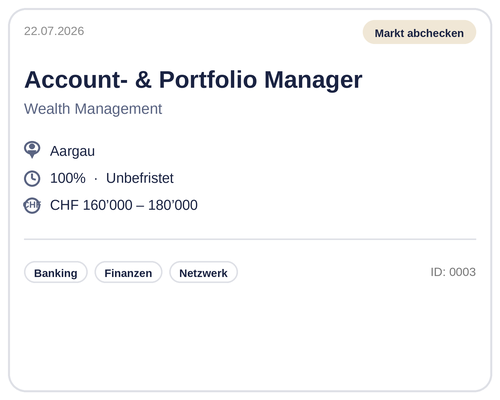500x400 pixels.
Task: Click the lower salary figure 160'000
Action: click(x=107, y=205)
